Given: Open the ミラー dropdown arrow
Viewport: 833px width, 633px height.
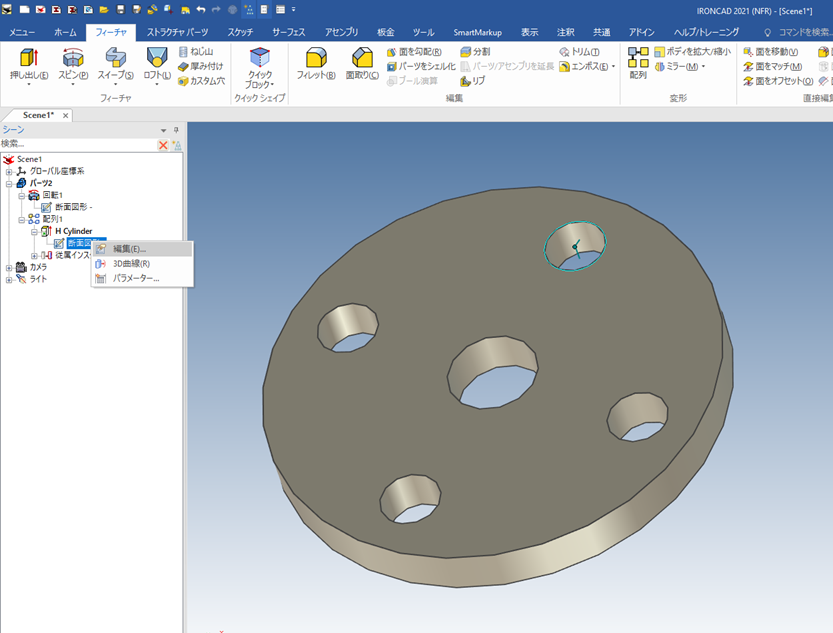Looking at the screenshot, I should click(703, 67).
